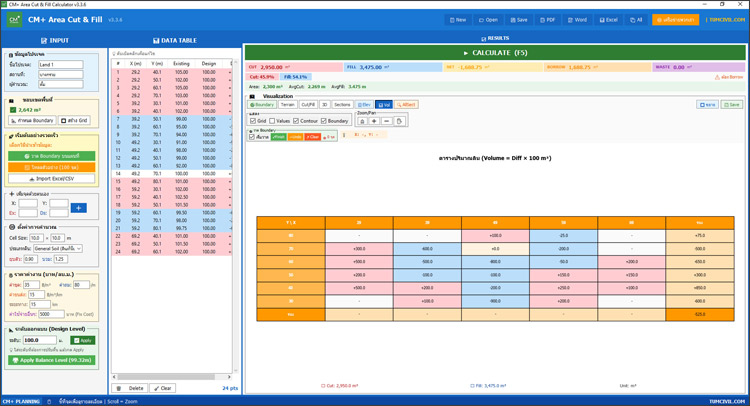Export to Excel from the top toolbar

click(608, 20)
